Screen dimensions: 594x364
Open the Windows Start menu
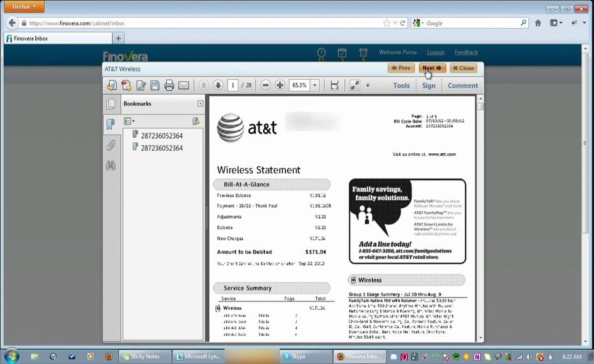[11, 356]
